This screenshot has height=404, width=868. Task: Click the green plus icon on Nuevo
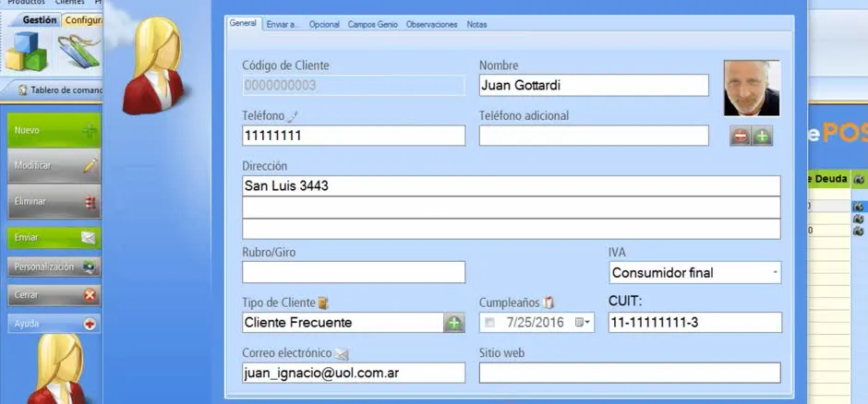coord(90,131)
